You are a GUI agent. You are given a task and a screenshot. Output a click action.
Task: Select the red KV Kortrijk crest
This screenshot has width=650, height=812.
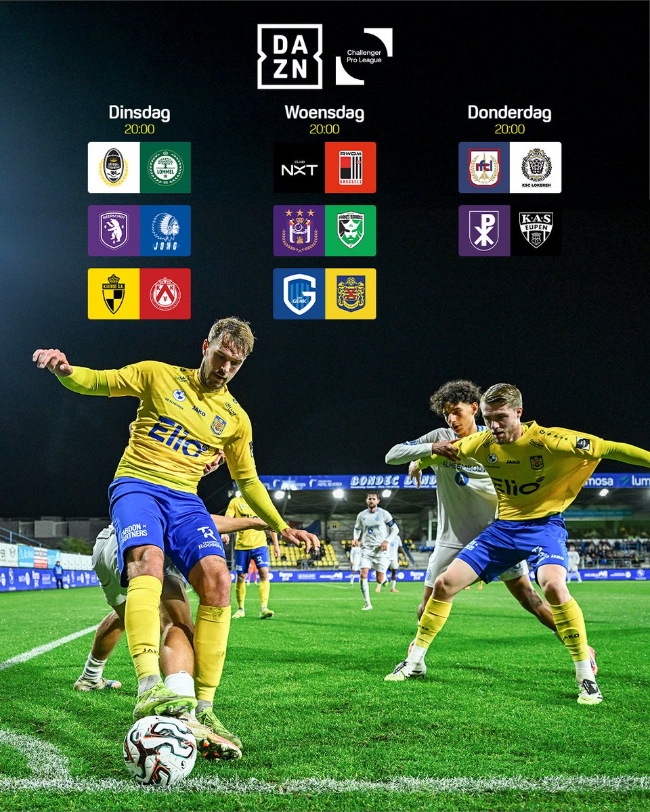point(165,294)
